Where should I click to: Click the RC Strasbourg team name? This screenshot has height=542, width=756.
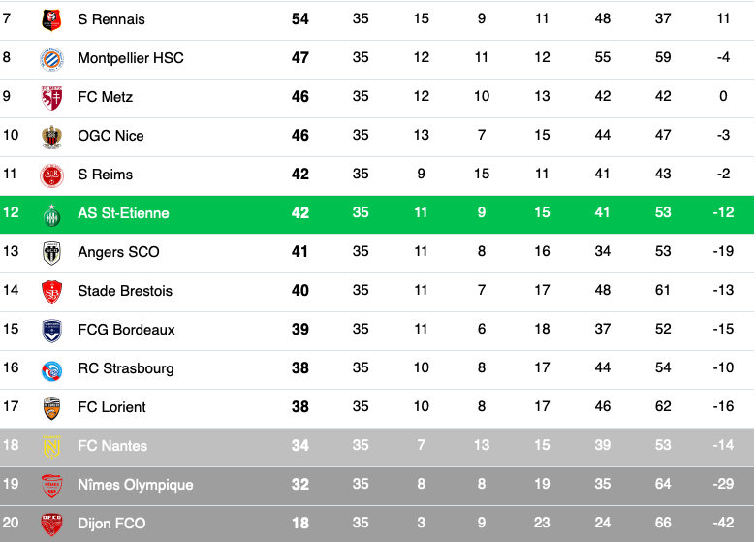tap(126, 368)
